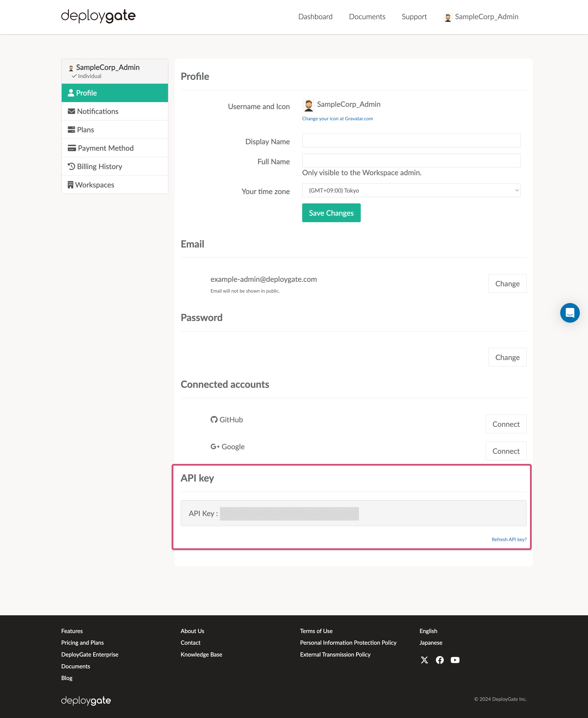Click the Save Changes button
This screenshot has height=718, width=588.
[x=331, y=213]
